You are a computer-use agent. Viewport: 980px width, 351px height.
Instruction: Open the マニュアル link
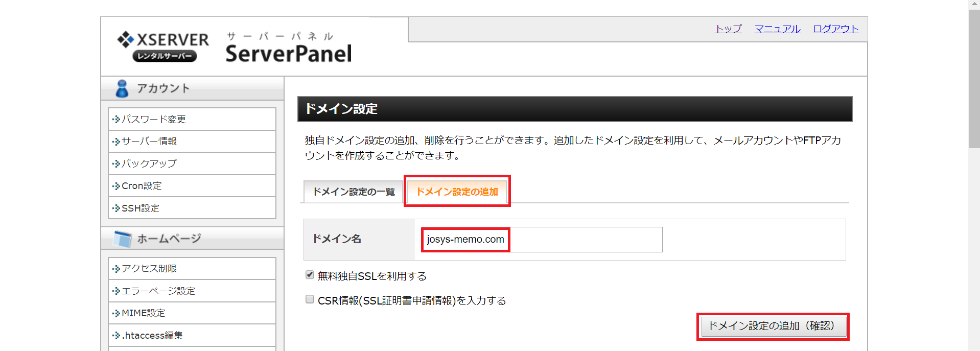(x=777, y=29)
